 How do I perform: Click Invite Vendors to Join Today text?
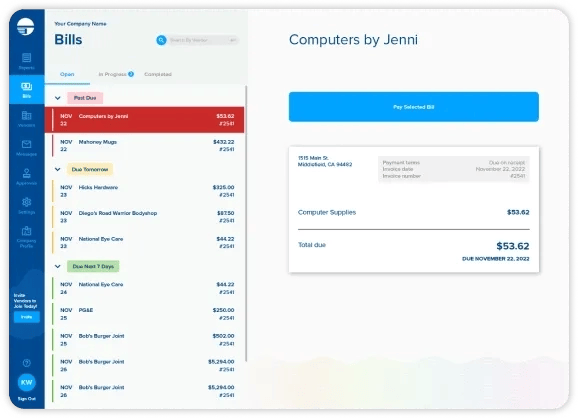click(x=25, y=301)
